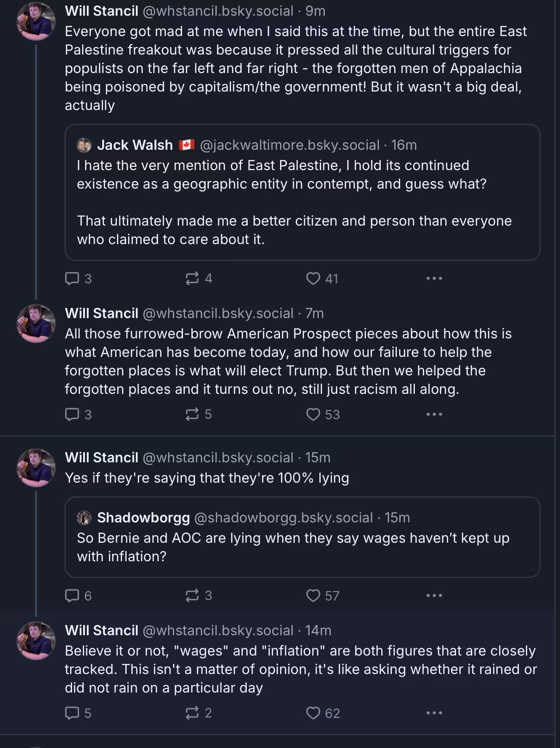Open Shadowborgg's profile from quoted post

[143, 518]
